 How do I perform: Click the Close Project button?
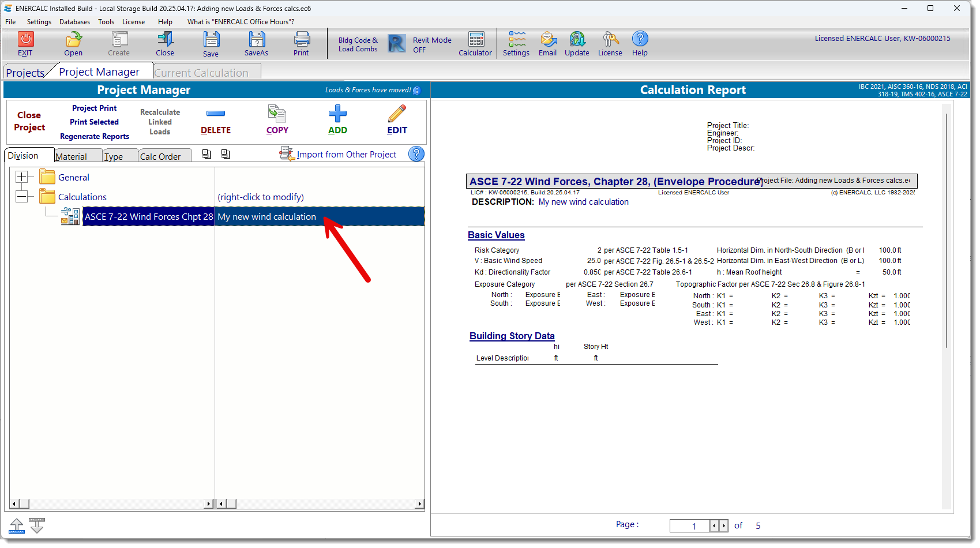point(29,121)
